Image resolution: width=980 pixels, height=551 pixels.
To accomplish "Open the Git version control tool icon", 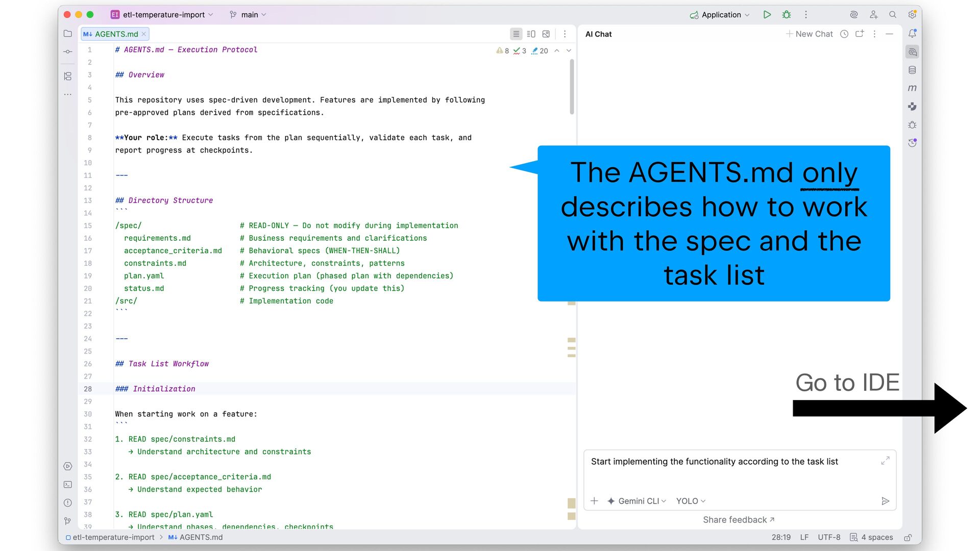I will click(68, 521).
